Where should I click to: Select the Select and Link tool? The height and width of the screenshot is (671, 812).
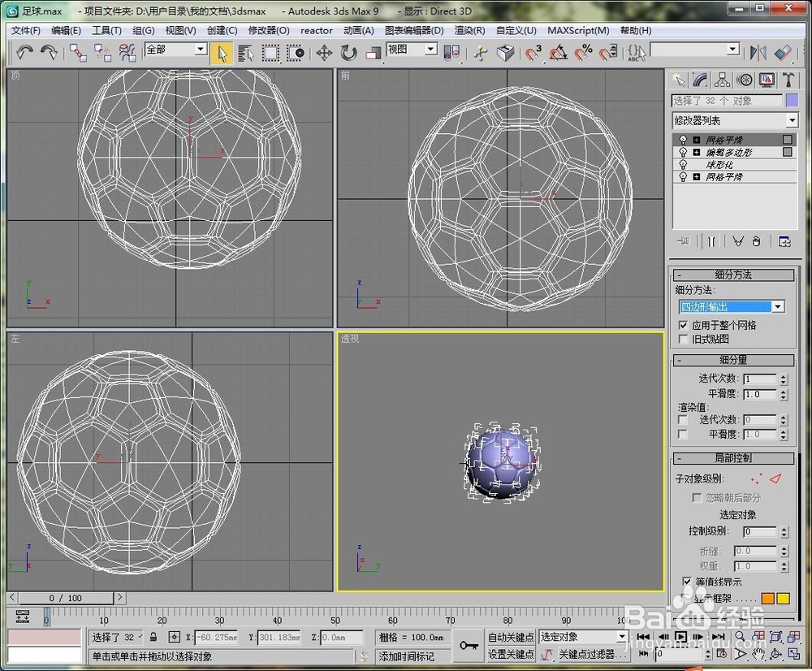(78, 53)
